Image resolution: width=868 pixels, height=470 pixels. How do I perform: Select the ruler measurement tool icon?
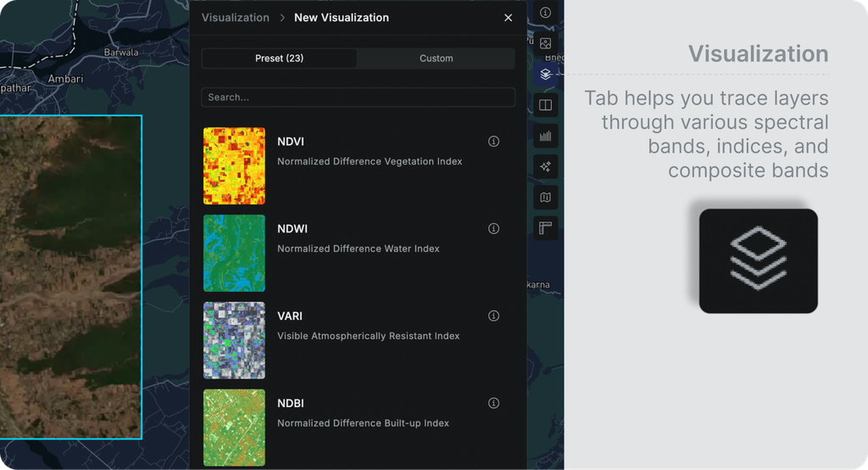click(545, 228)
